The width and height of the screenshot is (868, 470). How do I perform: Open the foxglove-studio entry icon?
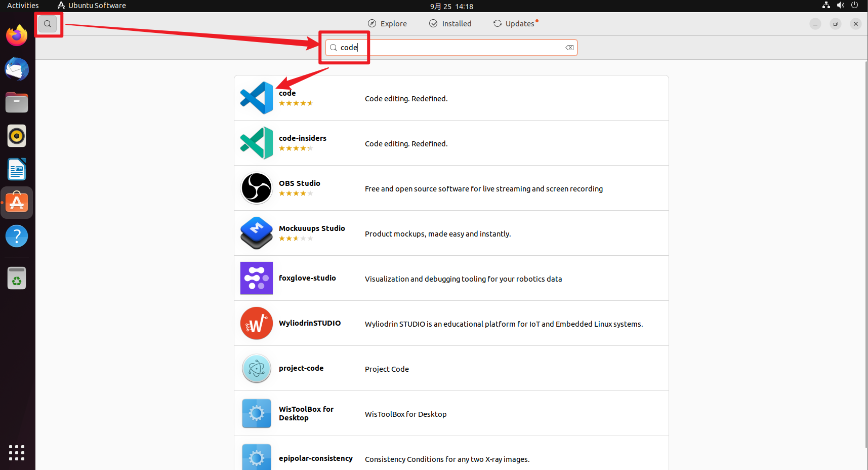coord(256,278)
